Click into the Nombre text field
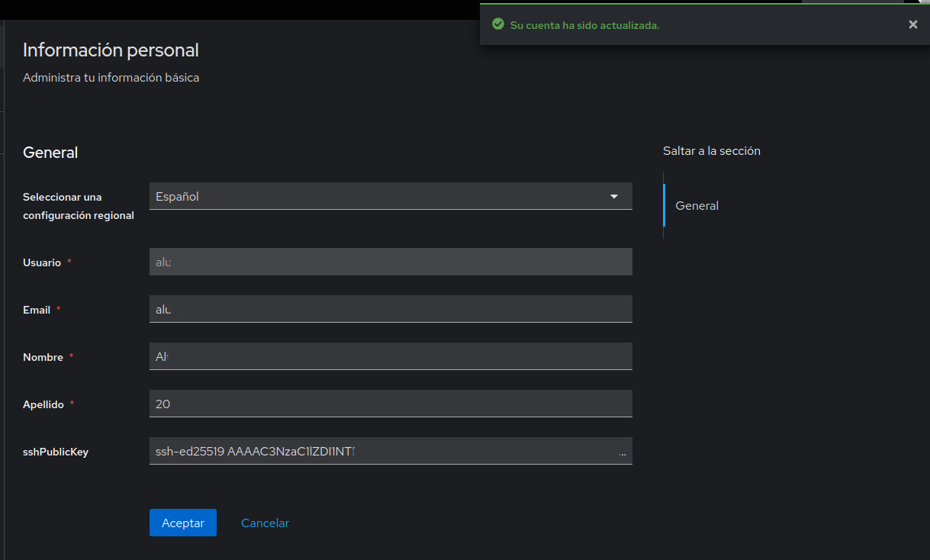Image resolution: width=930 pixels, height=560 pixels. tap(391, 356)
